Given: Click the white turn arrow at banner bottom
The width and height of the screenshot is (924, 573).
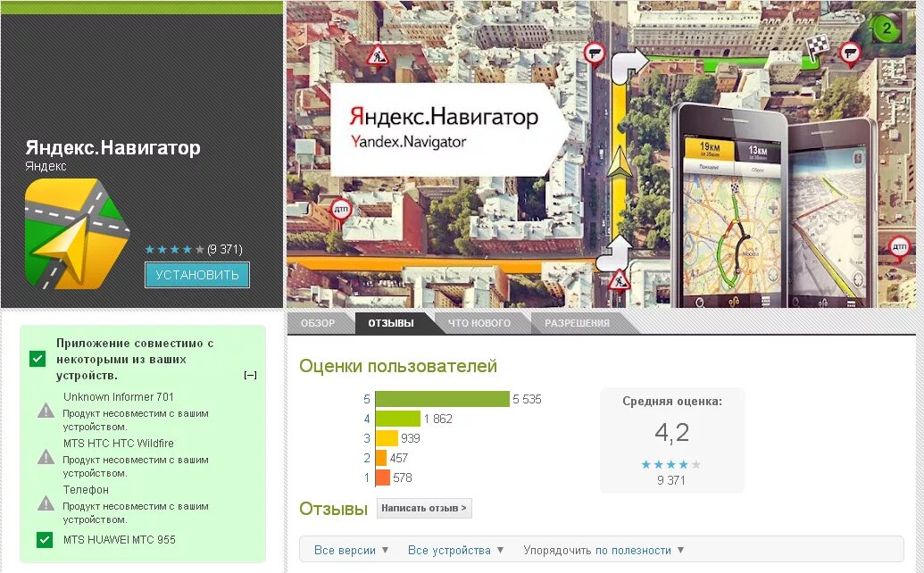Looking at the screenshot, I should [x=614, y=253].
